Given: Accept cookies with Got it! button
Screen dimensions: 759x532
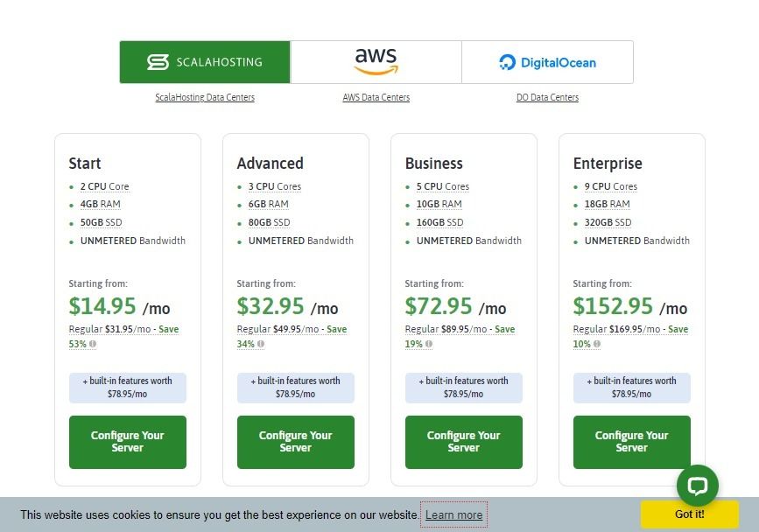Looking at the screenshot, I should (x=689, y=514).
